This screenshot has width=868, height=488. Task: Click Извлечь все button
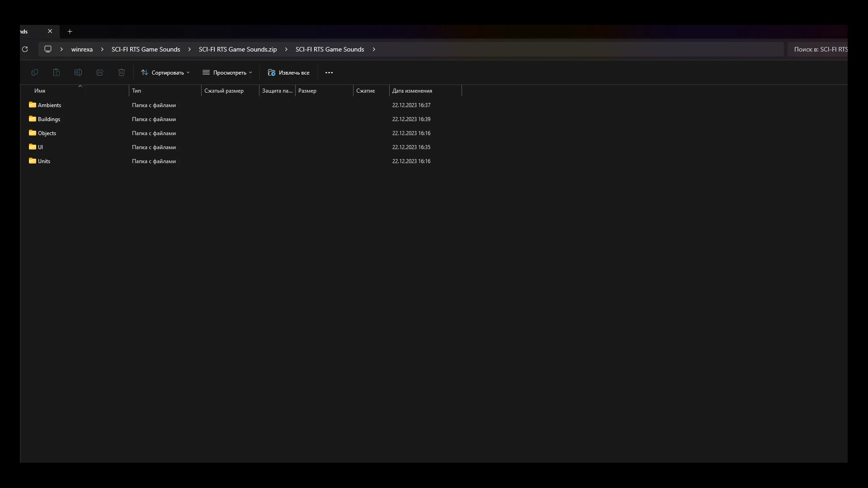point(289,72)
